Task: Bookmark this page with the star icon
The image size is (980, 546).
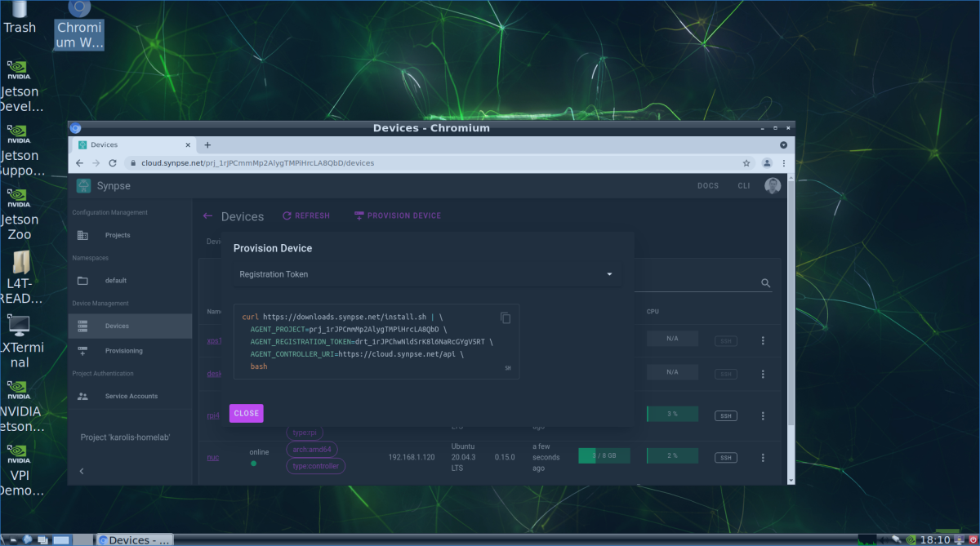Action: (x=746, y=163)
